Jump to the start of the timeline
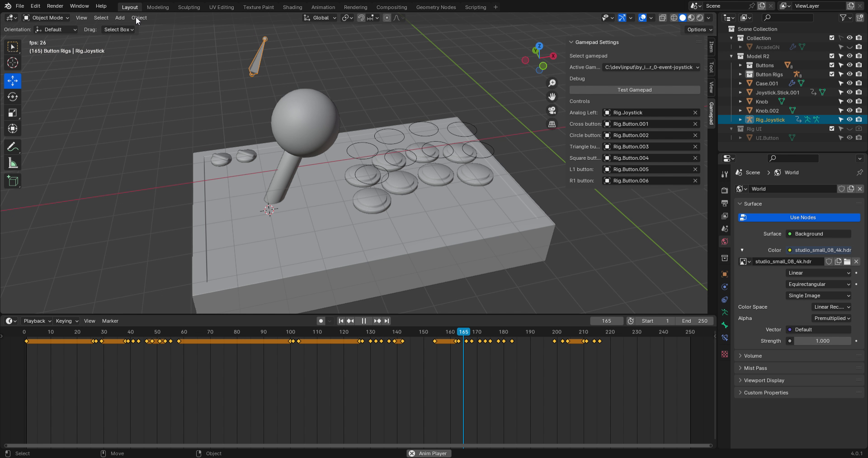Screen dimensions: 868x458 tap(341, 321)
